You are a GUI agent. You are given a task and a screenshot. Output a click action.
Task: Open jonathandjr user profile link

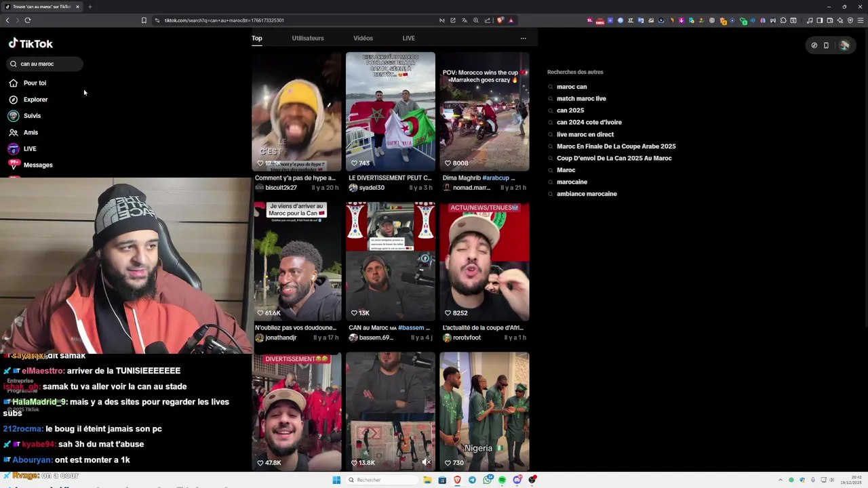click(281, 338)
